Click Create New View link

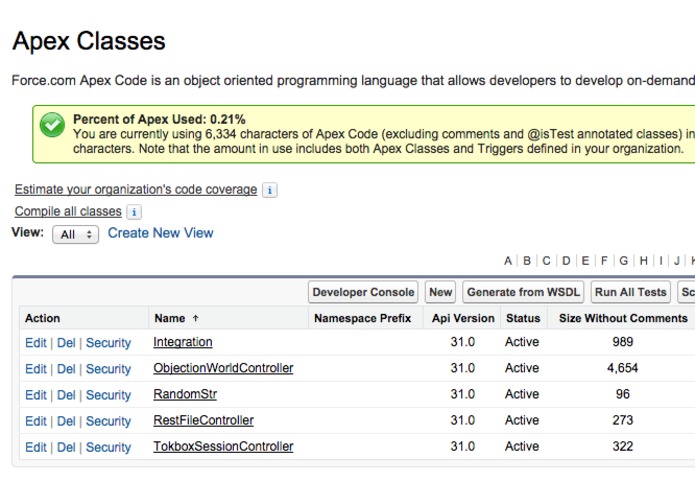click(x=160, y=233)
